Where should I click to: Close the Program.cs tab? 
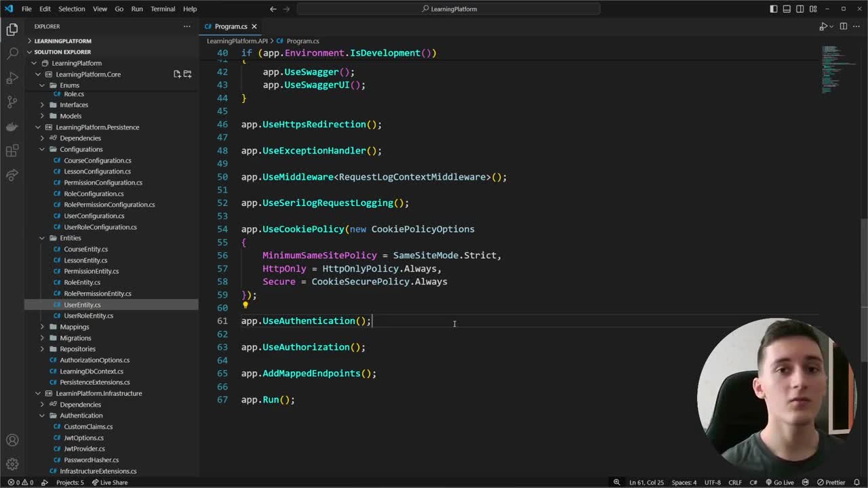click(254, 26)
